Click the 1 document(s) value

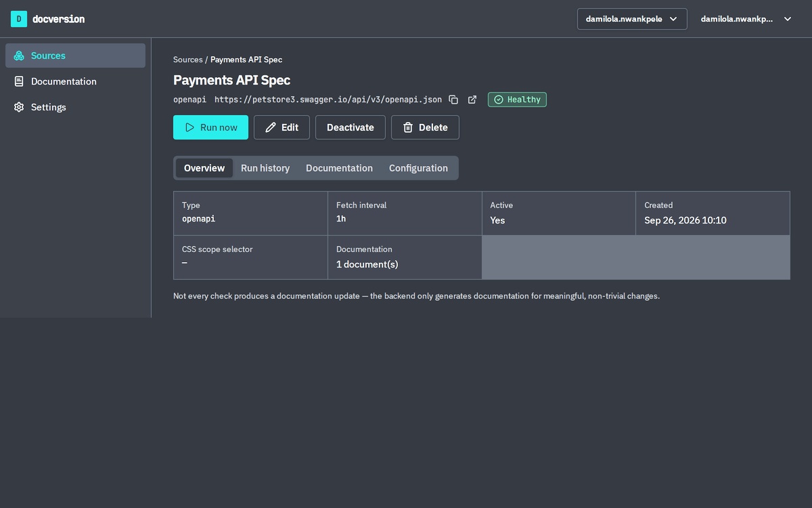click(367, 264)
